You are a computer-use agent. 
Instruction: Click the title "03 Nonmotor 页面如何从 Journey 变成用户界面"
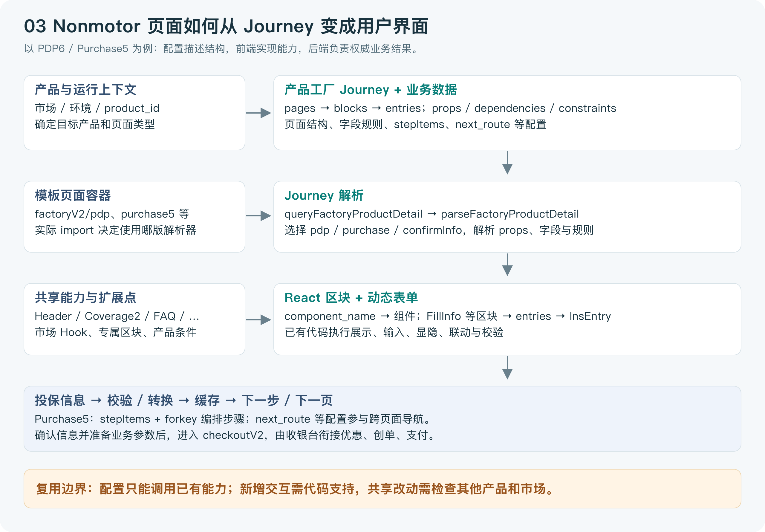coord(226,26)
